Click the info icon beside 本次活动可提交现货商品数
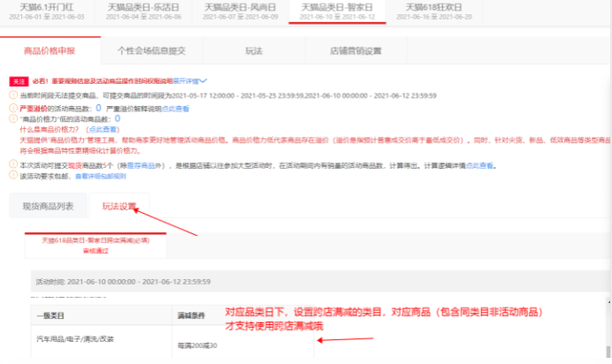The image size is (612, 364). tap(13, 164)
